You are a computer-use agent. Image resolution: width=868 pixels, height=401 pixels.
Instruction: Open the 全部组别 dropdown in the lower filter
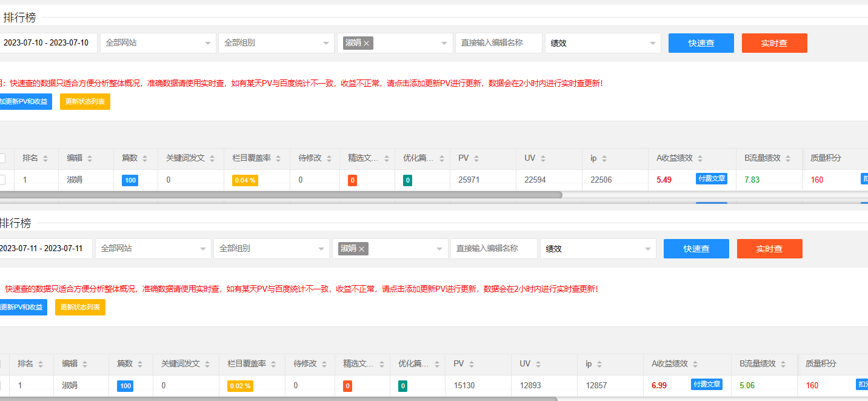click(271, 249)
